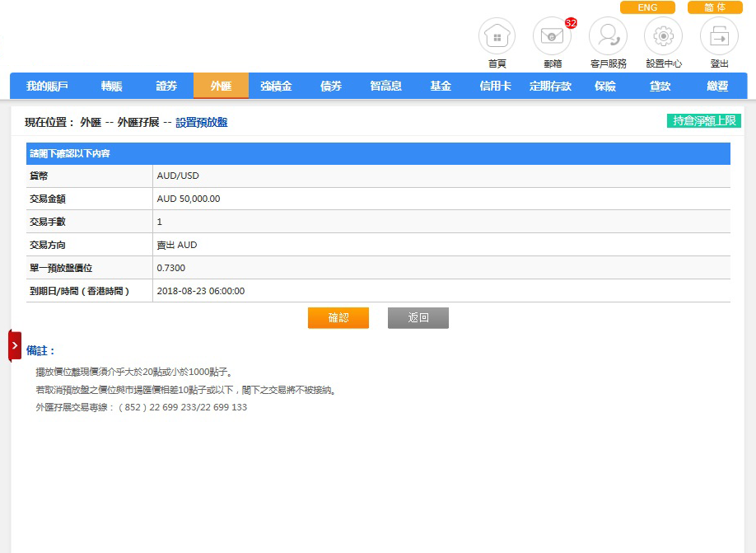Open the 我的賬戶 menu
Viewport: 756px width, 553px height.
[47, 86]
